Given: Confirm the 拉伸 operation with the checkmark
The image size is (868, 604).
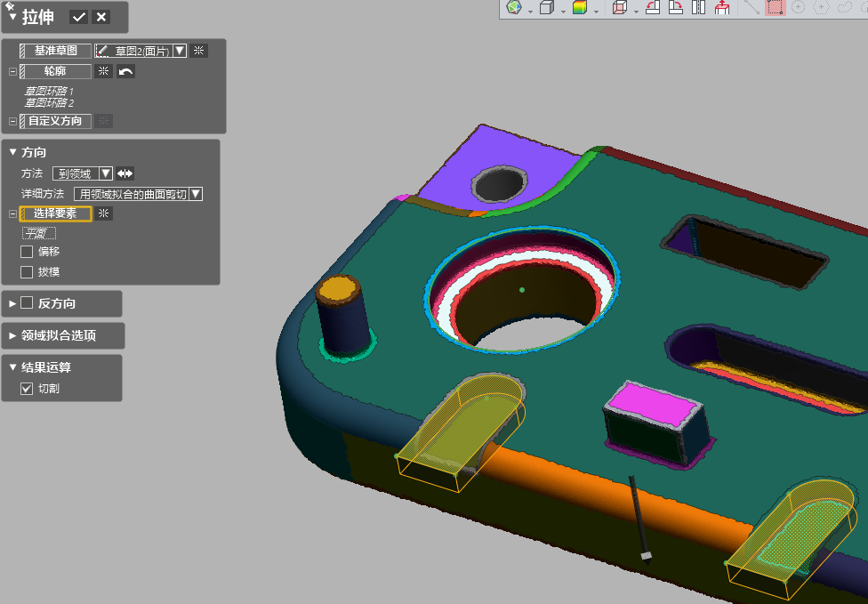Looking at the screenshot, I should pyautogui.click(x=79, y=17).
